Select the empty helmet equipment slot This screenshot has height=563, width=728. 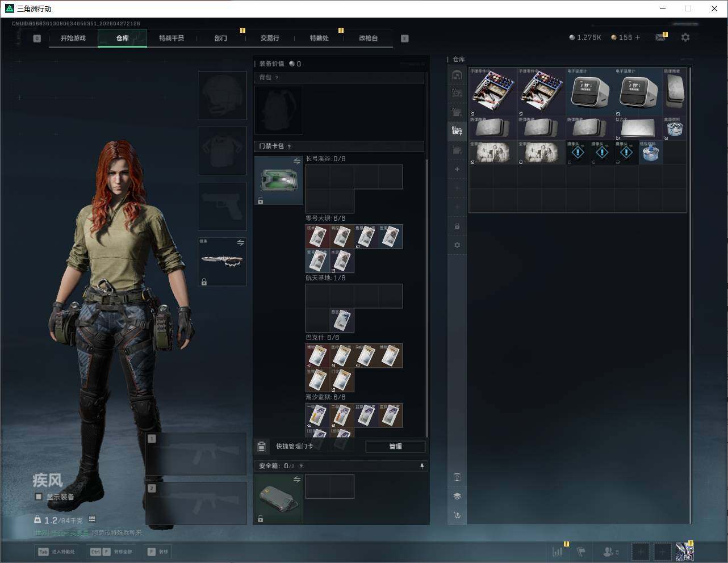pos(222,95)
